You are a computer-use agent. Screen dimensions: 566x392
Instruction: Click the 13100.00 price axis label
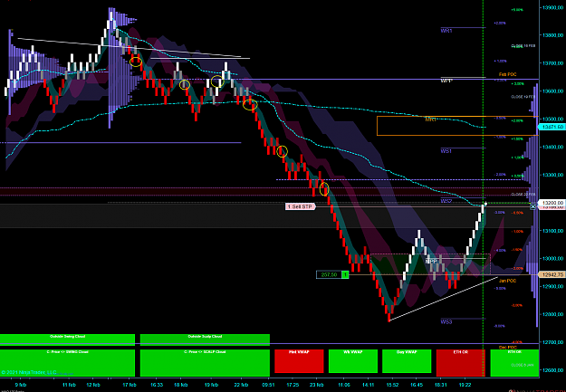pyautogui.click(x=552, y=231)
